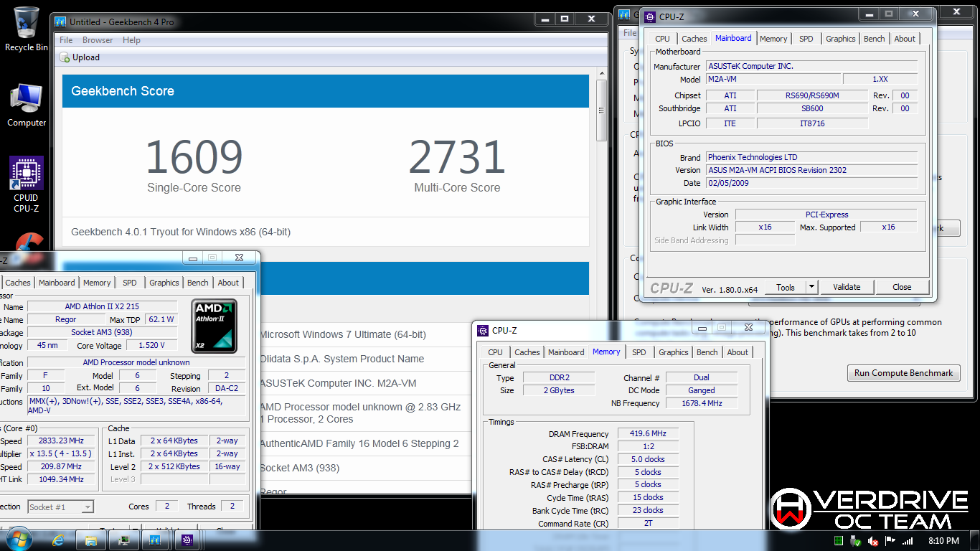
Task: Switch to Caches tab in Mainboard CPU-Z window
Action: tap(694, 39)
